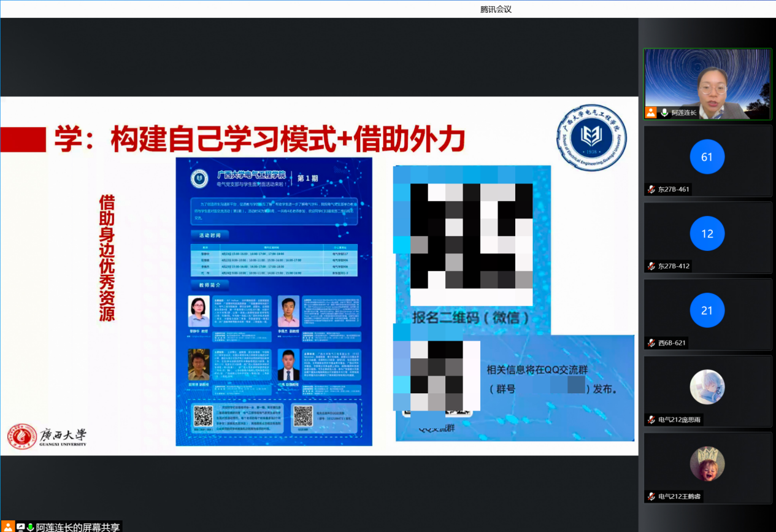The height and width of the screenshot is (532, 776).
Task: Click the blue "61" participant avatar
Action: click(x=707, y=157)
